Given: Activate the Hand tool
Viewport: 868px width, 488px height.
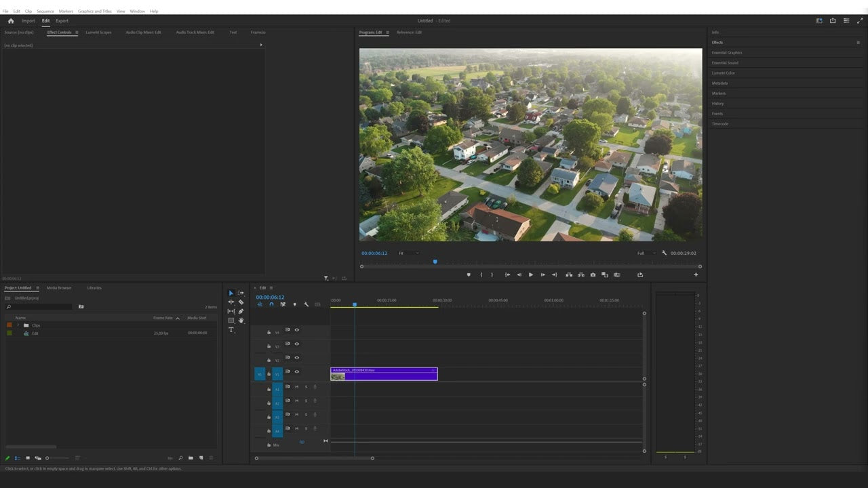Looking at the screenshot, I should coord(241,320).
